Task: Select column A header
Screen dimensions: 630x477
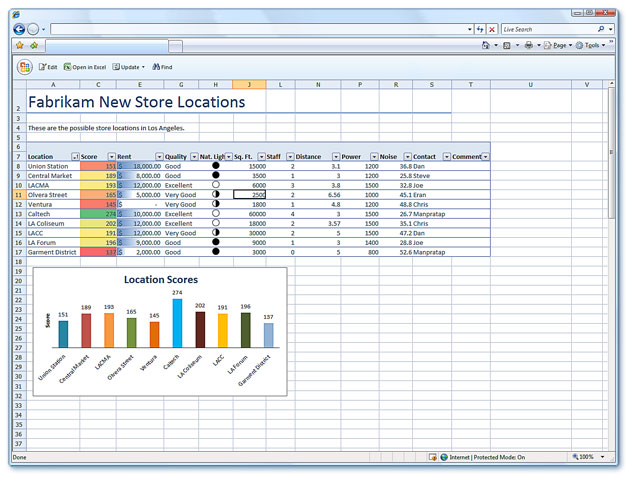Action: (x=53, y=84)
